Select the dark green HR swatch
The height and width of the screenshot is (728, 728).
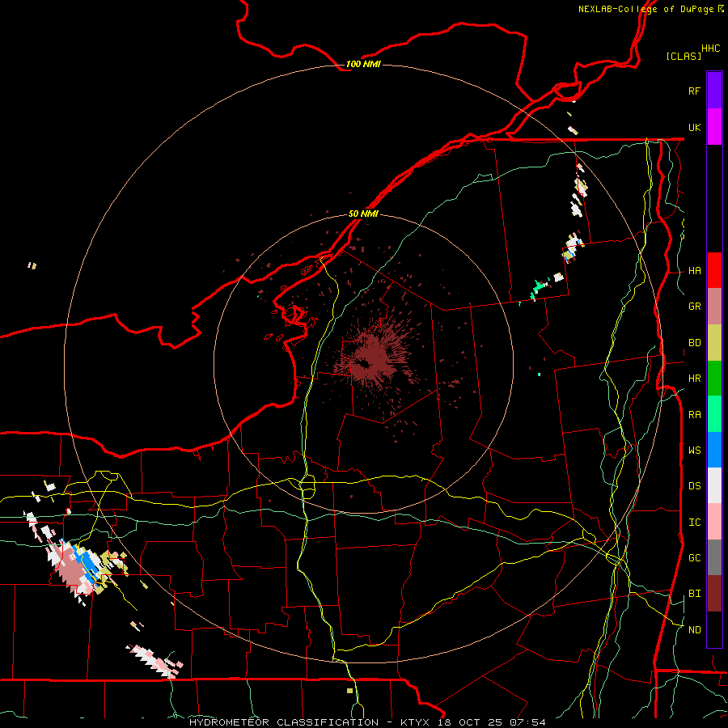714,379
